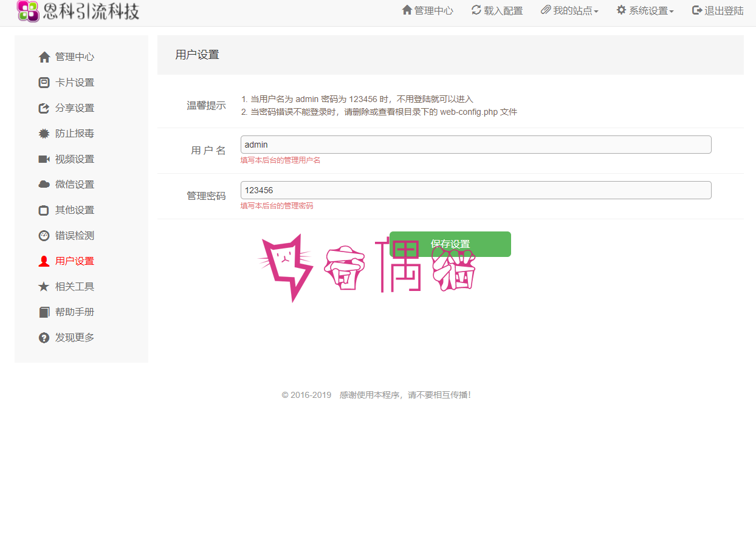756x537 pixels.
Task: Click the top navbar home icon
Action: (x=407, y=10)
